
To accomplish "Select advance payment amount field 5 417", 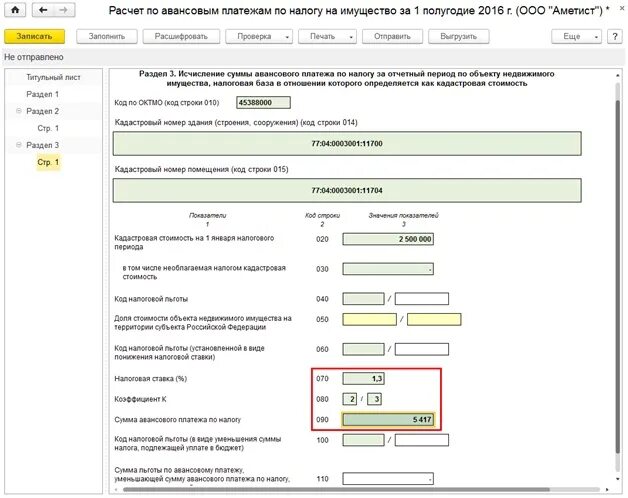I will pos(388,419).
